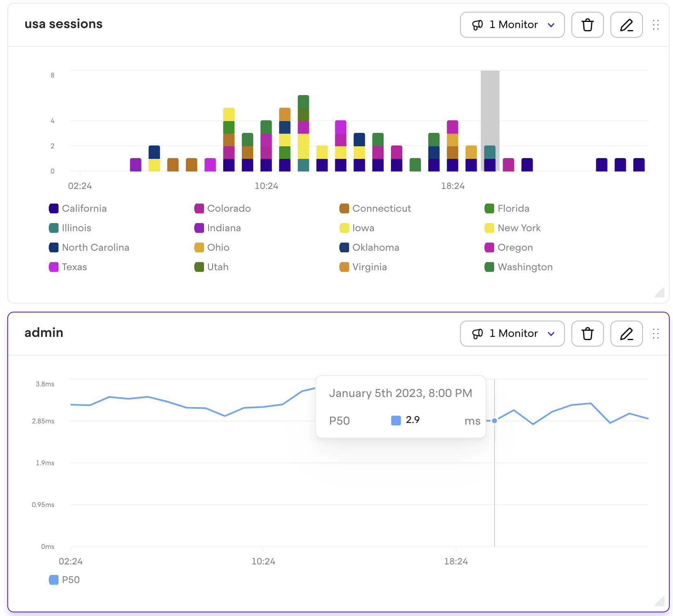Expand usa sessions 1 Monitor dropdown
The height and width of the screenshot is (616, 673).
[x=512, y=25]
